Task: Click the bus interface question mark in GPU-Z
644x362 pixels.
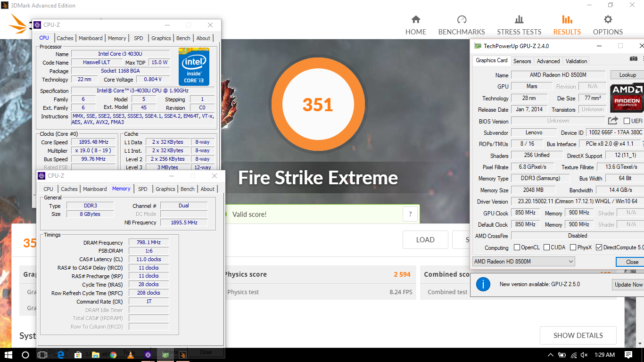Action: (x=643, y=144)
